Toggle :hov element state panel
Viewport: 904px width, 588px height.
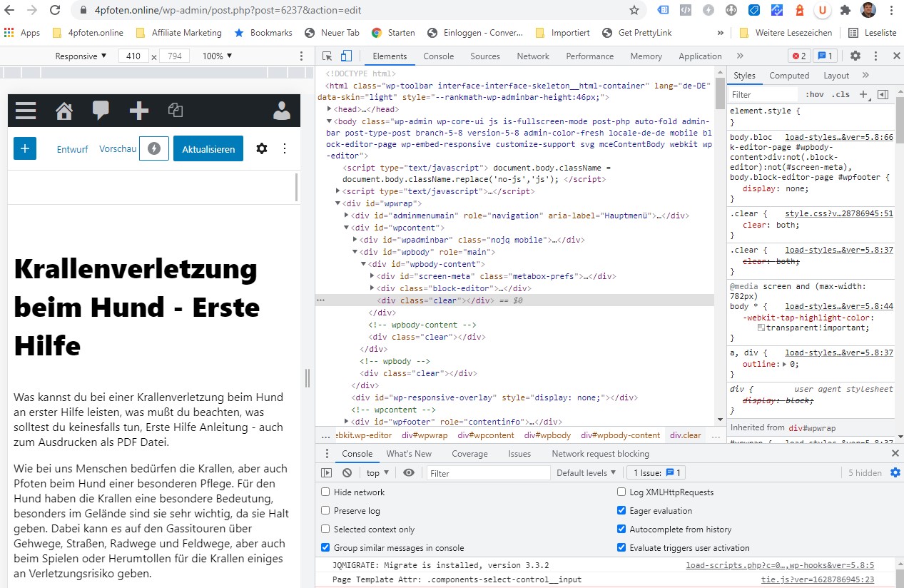point(814,94)
